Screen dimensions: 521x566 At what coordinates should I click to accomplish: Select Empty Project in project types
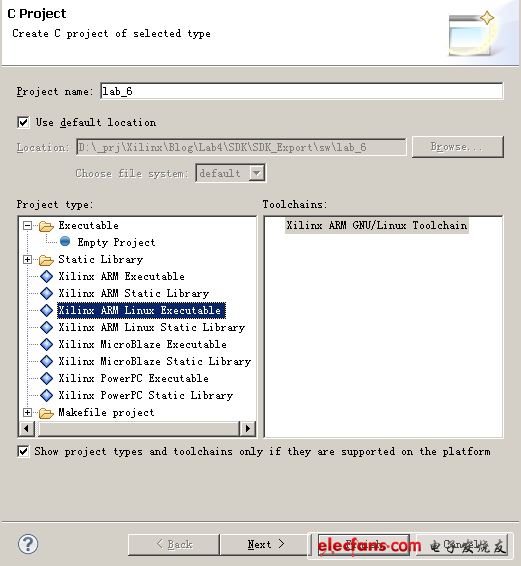[116, 242]
